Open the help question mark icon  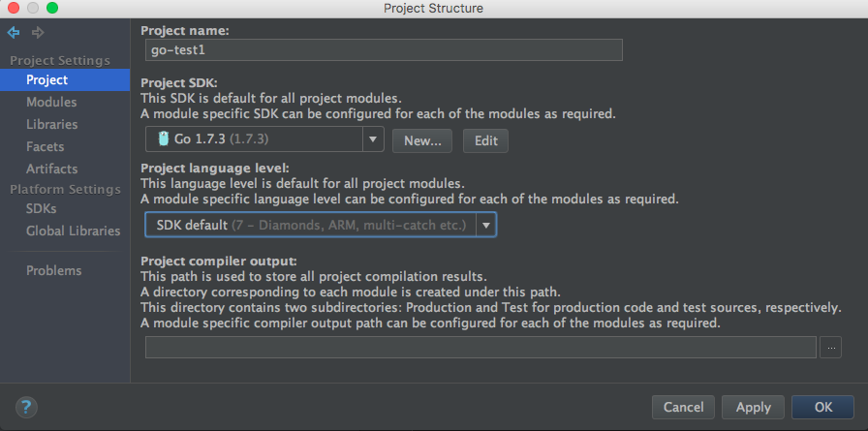(26, 408)
